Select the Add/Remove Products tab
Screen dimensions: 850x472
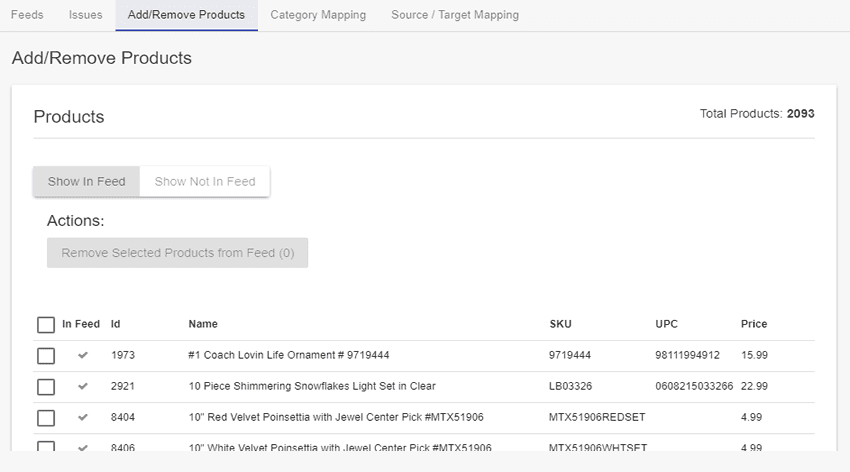click(186, 15)
